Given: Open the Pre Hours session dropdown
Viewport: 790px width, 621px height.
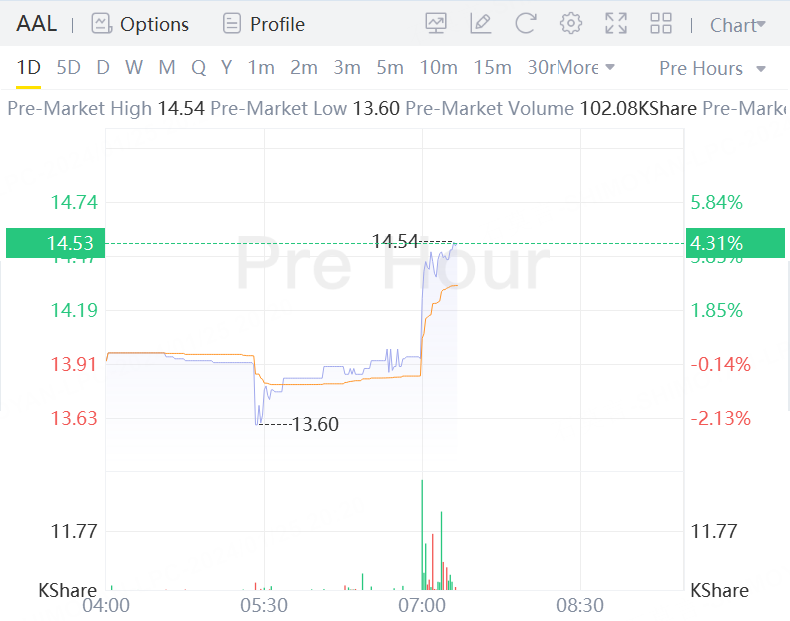Looking at the screenshot, I should pos(713,68).
